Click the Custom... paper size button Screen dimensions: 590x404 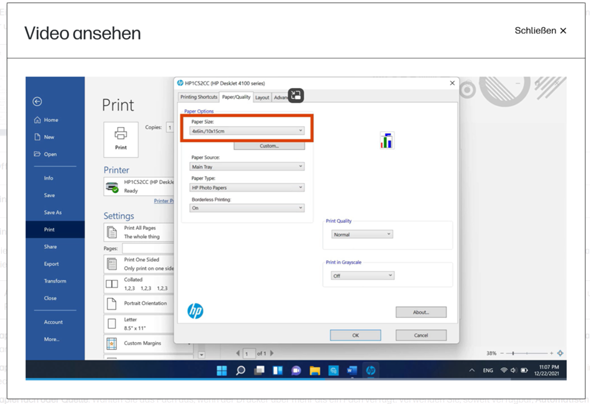point(269,146)
